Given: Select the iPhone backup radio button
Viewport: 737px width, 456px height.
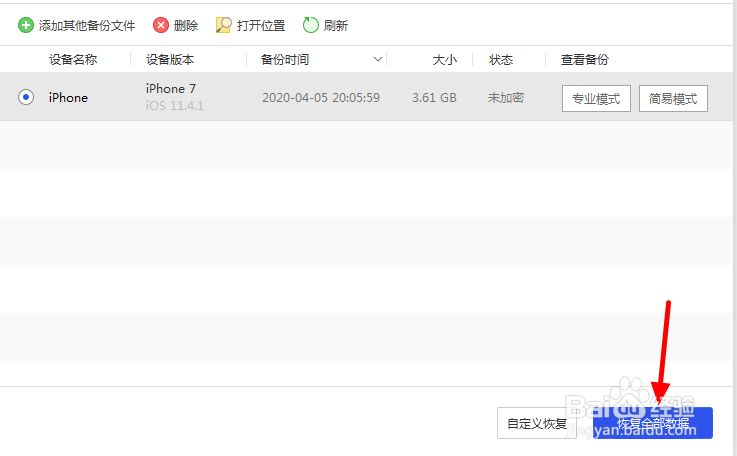Looking at the screenshot, I should (x=26, y=97).
